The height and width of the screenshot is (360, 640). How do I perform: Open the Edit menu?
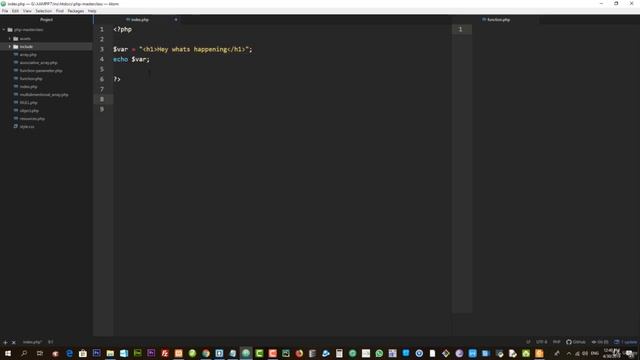(x=15, y=11)
